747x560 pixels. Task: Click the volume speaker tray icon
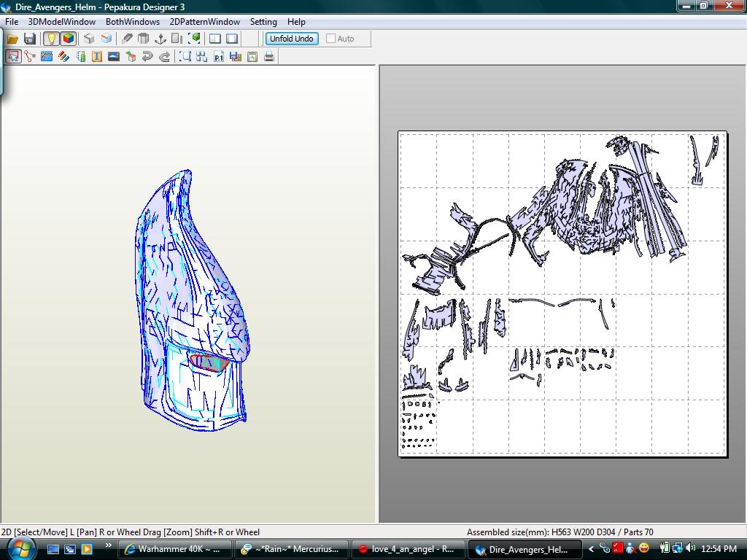tap(690, 548)
